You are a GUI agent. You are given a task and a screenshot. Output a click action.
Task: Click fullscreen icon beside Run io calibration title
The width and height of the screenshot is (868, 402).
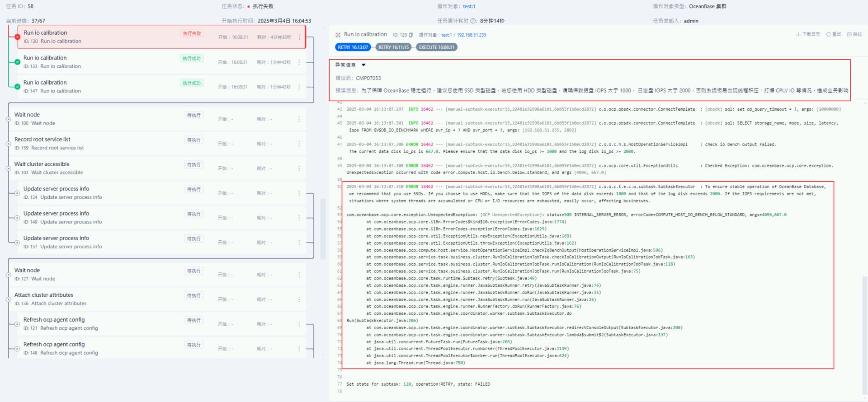click(x=338, y=35)
